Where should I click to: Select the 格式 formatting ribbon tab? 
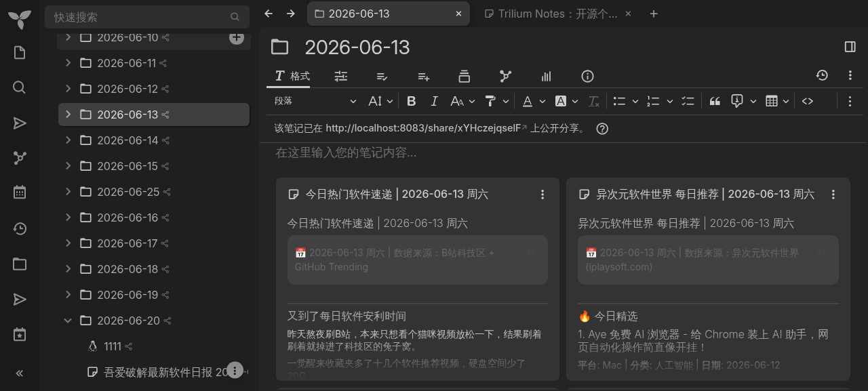pos(292,76)
